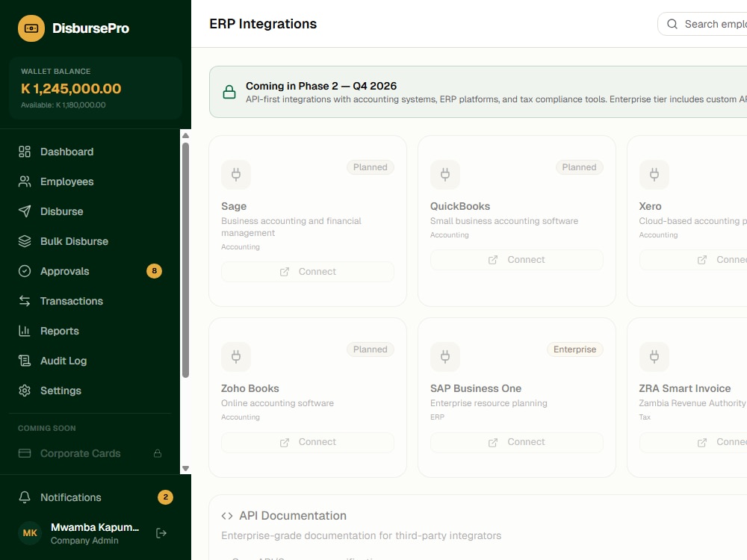Click the Transactions arrows icon
Screen dimensions: 747x560
tap(25, 301)
